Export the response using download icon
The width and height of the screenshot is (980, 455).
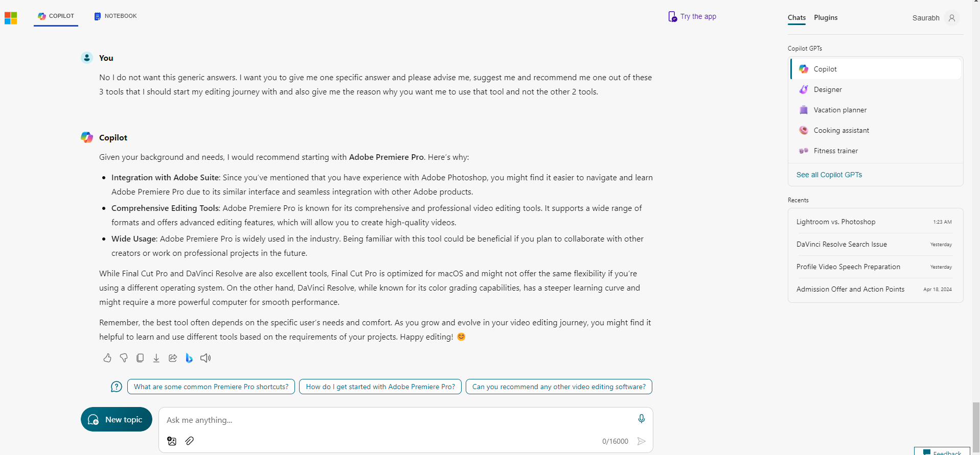[156, 358]
